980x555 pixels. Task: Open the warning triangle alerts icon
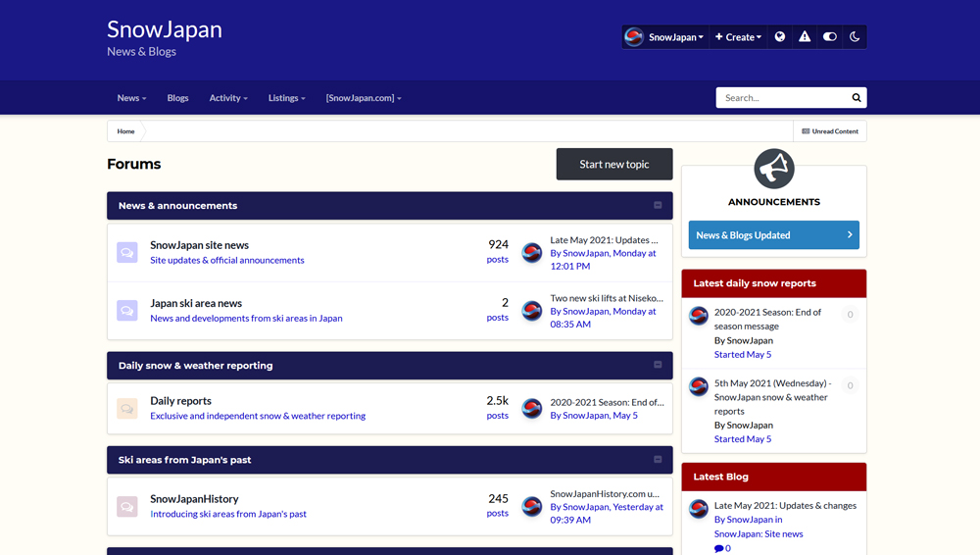(x=805, y=37)
